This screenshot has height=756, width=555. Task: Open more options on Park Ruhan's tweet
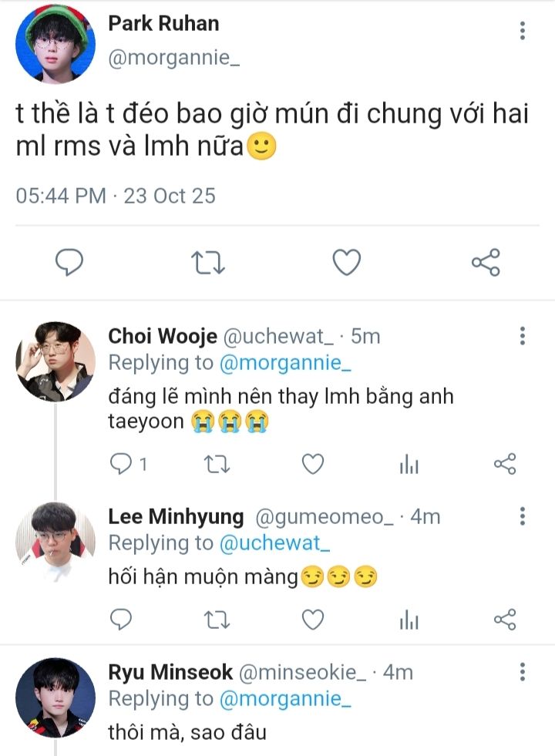[523, 31]
